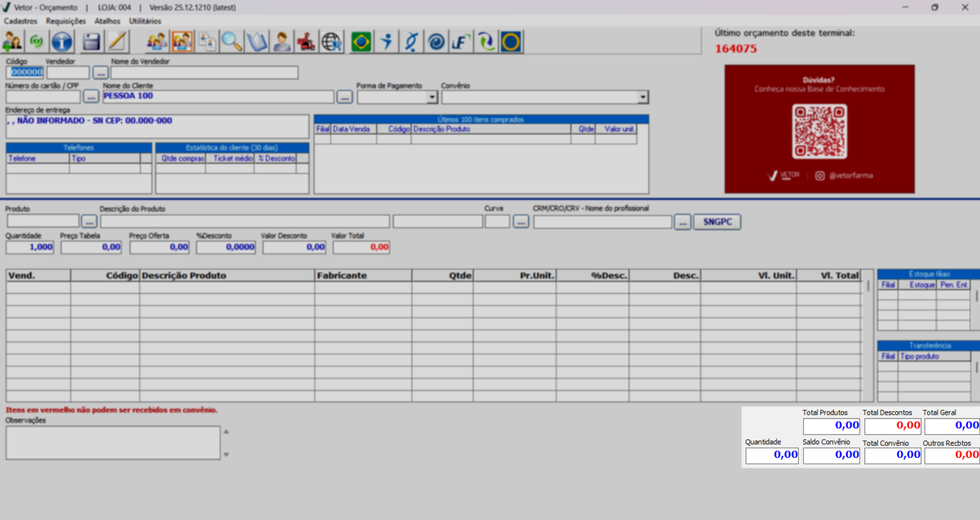Open card/CPF lookup ellipsis button
The width and height of the screenshot is (980, 520).
[x=91, y=97]
